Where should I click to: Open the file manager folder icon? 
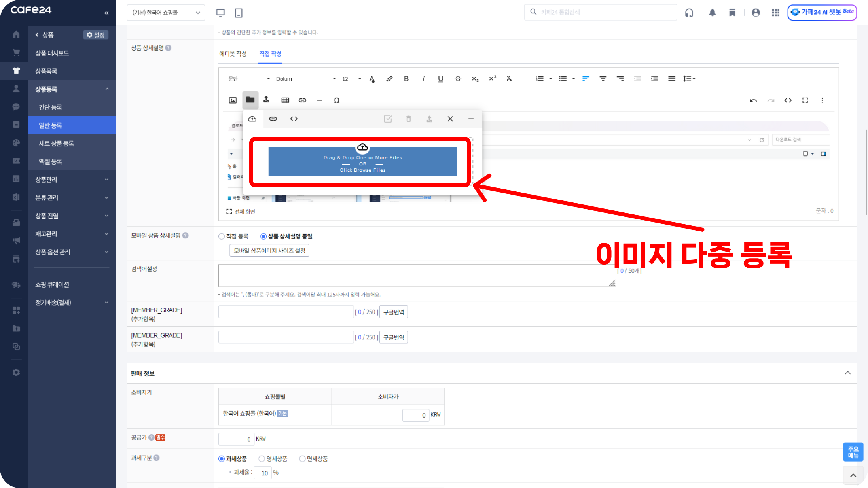pyautogui.click(x=250, y=100)
